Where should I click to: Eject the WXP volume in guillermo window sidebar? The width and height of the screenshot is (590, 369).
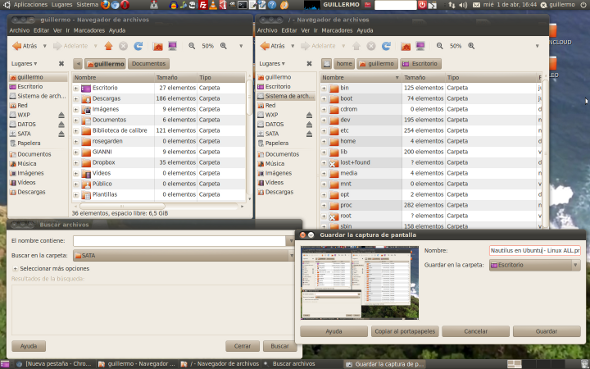click(x=61, y=115)
